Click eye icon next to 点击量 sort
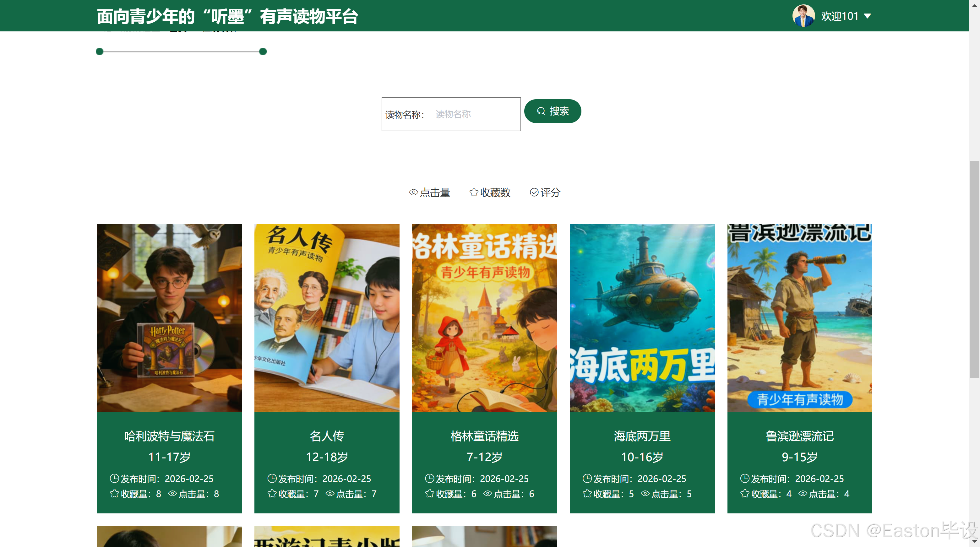Screen dimensions: 980x547 tap(414, 192)
